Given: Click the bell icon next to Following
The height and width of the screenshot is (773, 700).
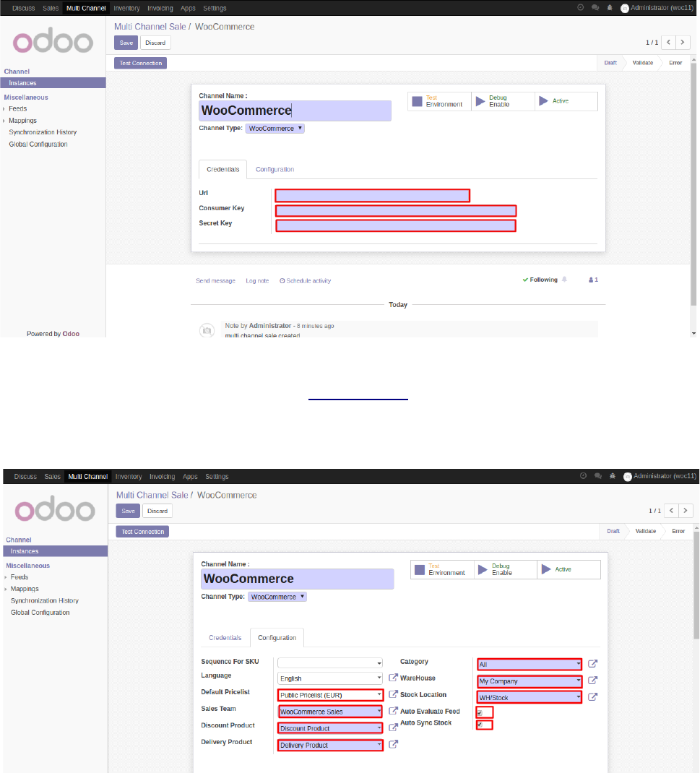Looking at the screenshot, I should (x=564, y=280).
